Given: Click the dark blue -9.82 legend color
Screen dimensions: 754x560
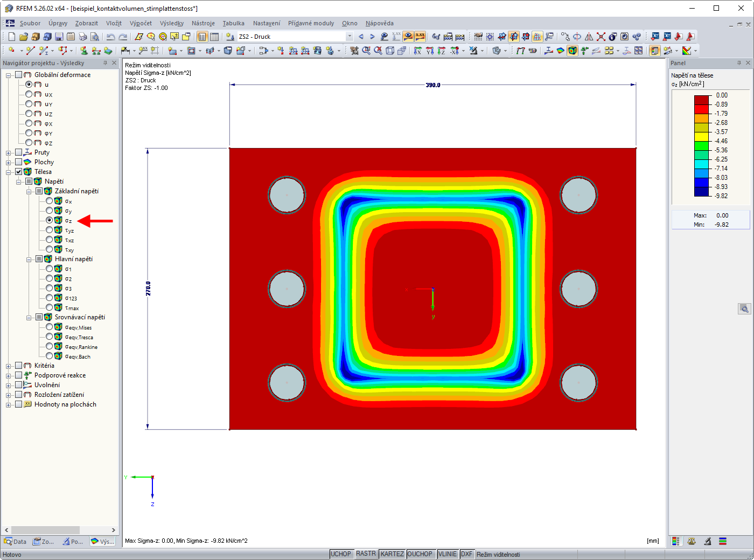Looking at the screenshot, I should click(701, 192).
